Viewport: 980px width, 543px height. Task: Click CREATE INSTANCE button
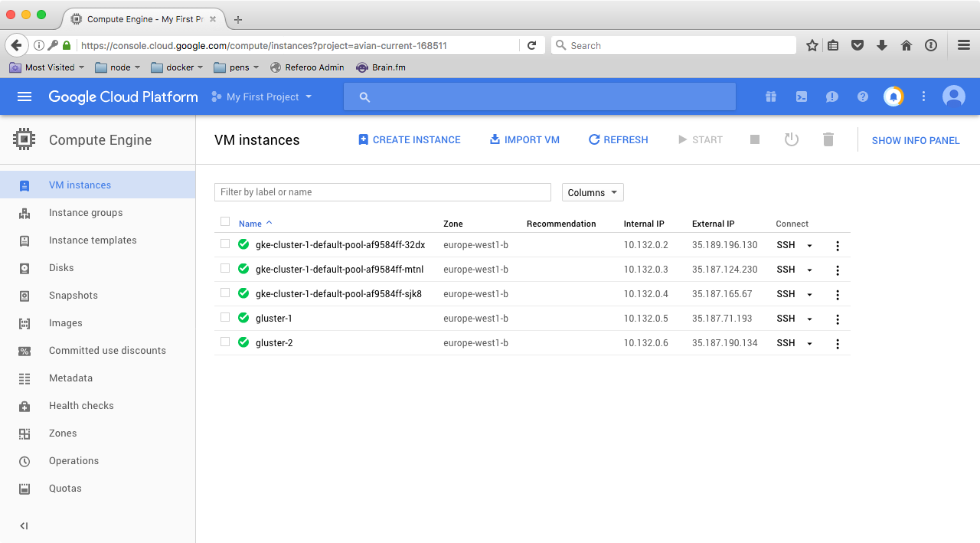(410, 139)
